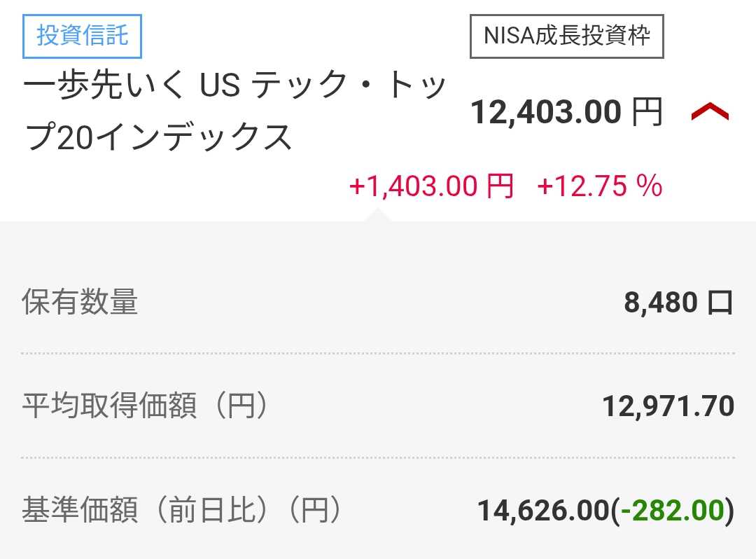Collapse fund details with the red chevron
This screenshot has width=756, height=559.
coord(710,112)
